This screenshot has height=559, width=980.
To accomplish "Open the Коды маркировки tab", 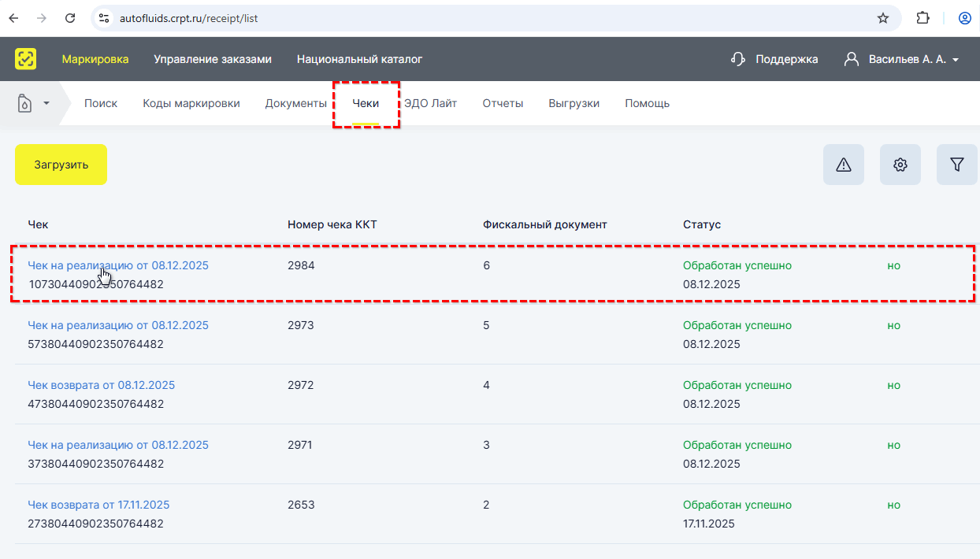I will click(191, 103).
